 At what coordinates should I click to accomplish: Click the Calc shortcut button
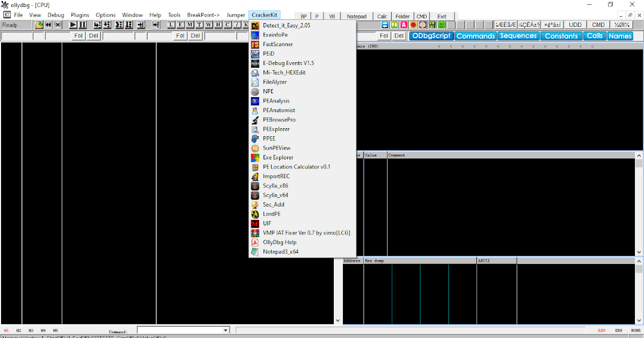point(382,16)
